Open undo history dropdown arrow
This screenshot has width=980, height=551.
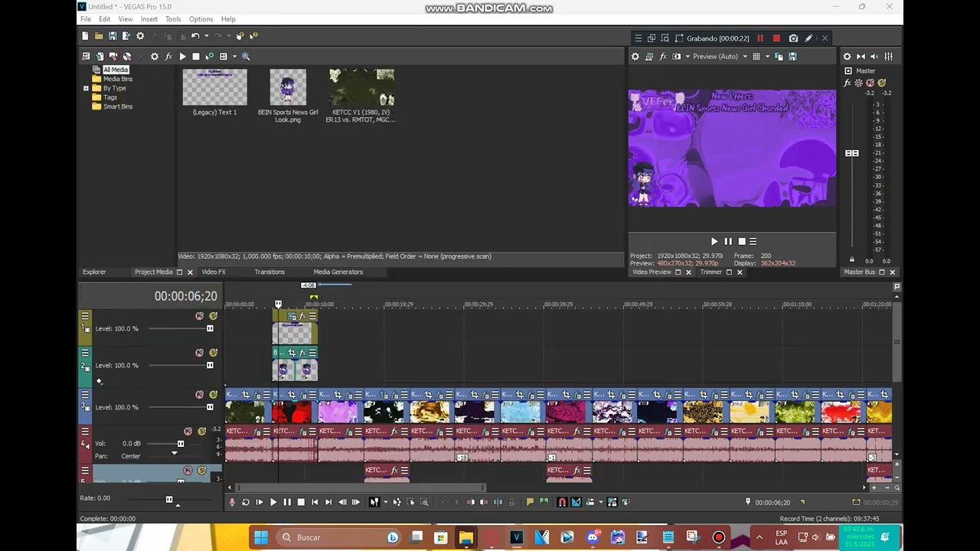pos(205,36)
